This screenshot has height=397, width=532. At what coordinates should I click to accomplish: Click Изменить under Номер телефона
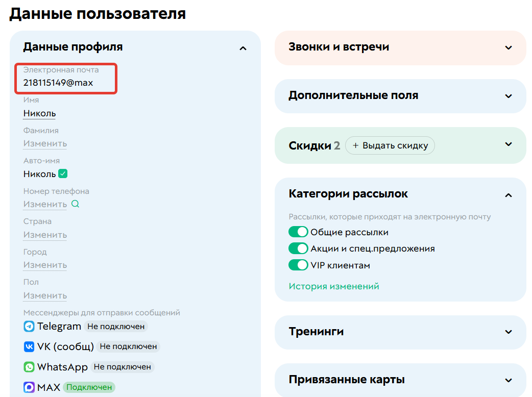pos(44,204)
